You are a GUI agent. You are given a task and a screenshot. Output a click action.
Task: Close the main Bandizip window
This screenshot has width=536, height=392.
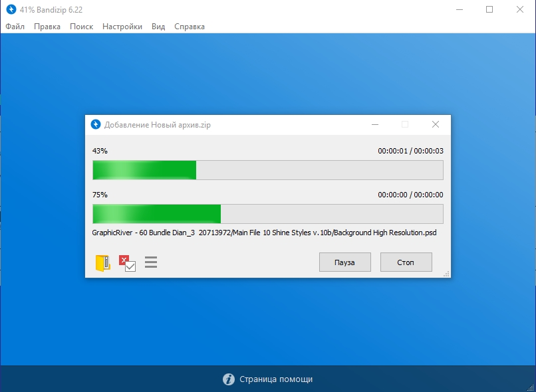point(520,9)
